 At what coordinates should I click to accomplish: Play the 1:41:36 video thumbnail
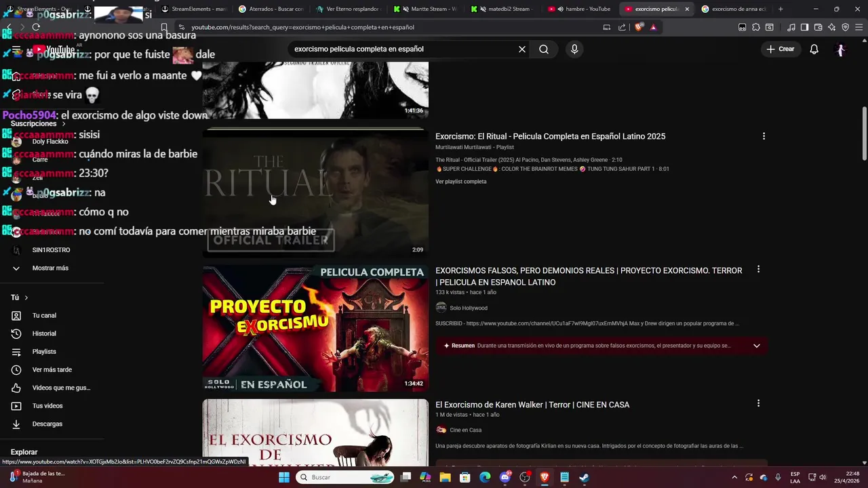click(x=315, y=89)
